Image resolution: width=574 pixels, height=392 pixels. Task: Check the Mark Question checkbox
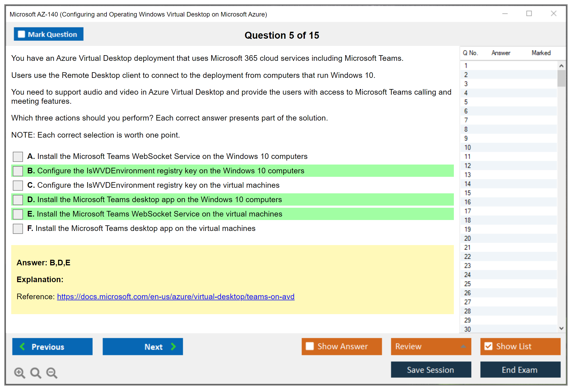point(21,34)
